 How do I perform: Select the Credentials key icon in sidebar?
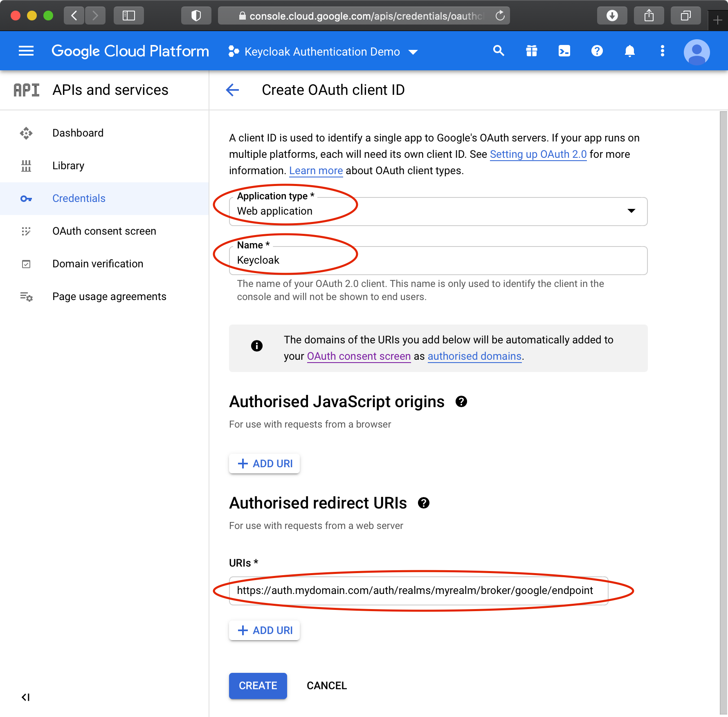(x=26, y=198)
